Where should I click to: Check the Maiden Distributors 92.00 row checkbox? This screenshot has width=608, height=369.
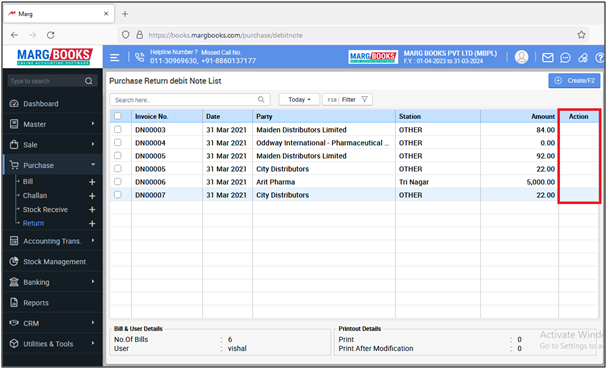(x=118, y=155)
